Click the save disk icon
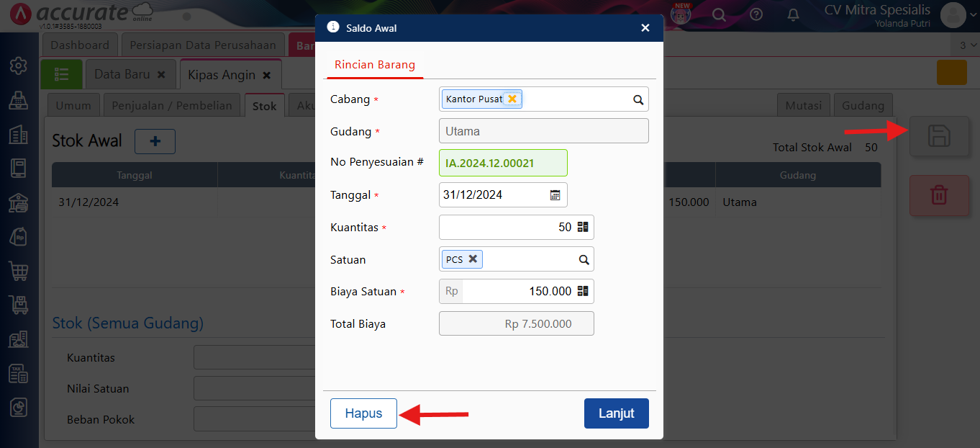The width and height of the screenshot is (980, 448). point(939,136)
